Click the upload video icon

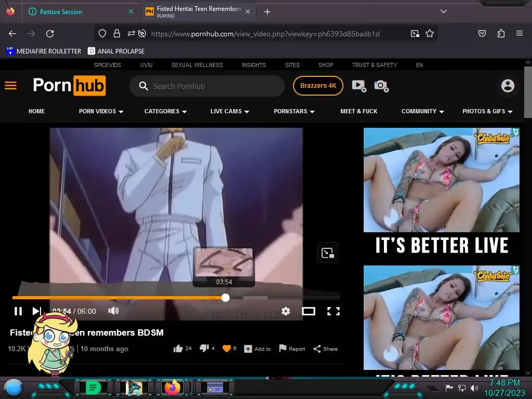[359, 86]
